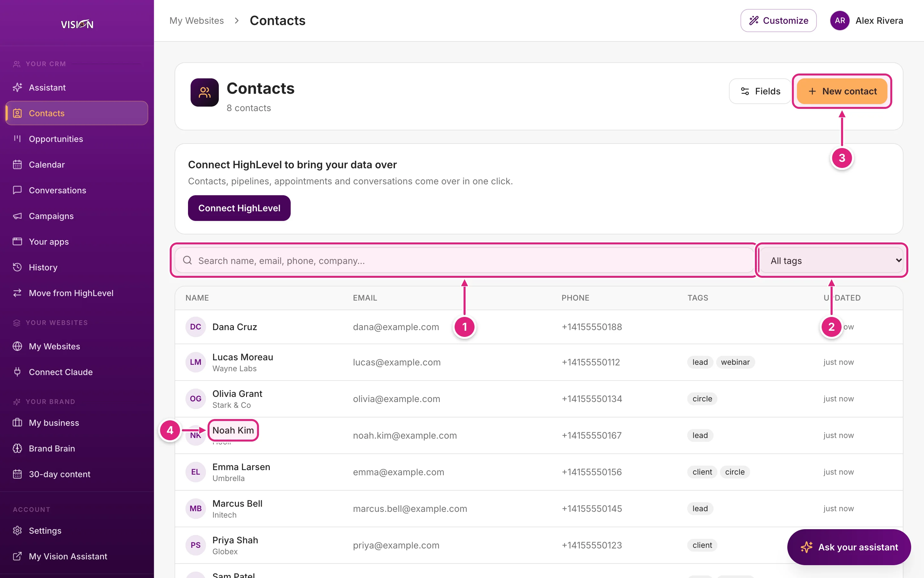Click email olivia@example.com
The width and height of the screenshot is (924, 578).
(396, 399)
